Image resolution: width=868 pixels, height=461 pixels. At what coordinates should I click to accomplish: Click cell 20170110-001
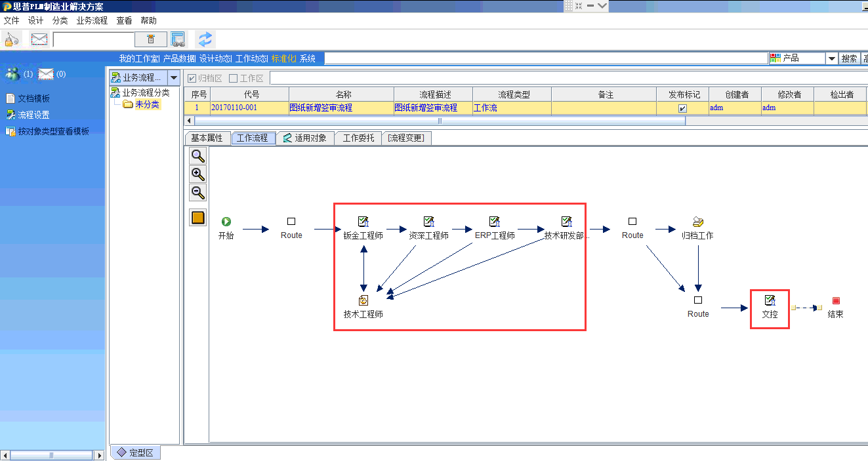249,108
